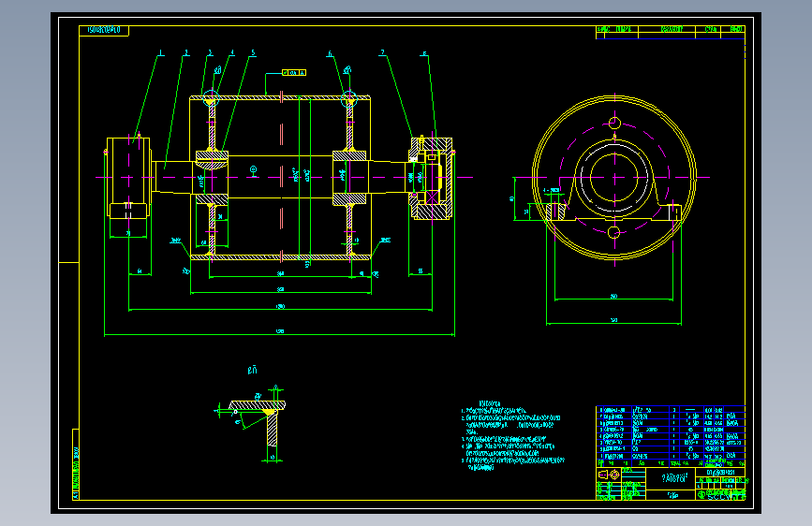The image size is (812, 526).
Task: Click part balloon number 2
Action: point(186,52)
